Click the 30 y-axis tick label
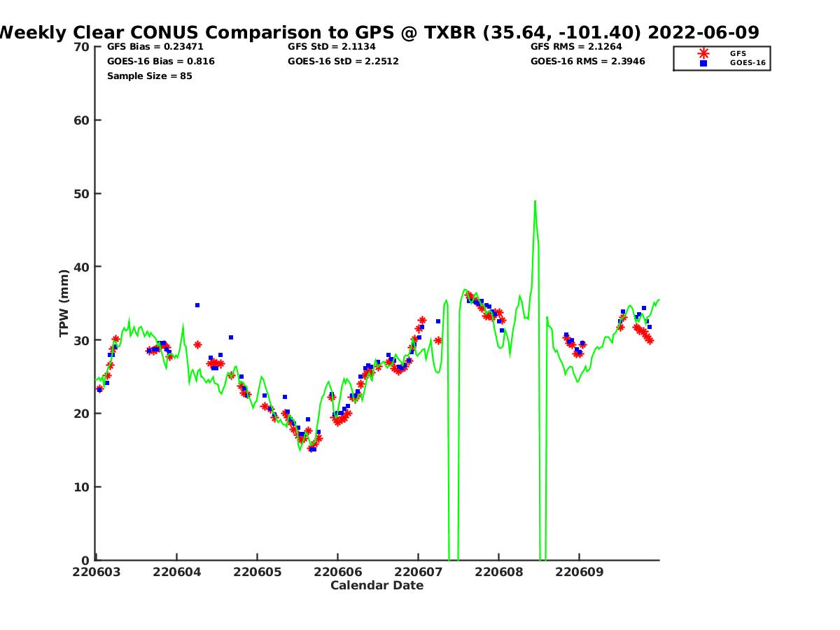 pos(82,340)
